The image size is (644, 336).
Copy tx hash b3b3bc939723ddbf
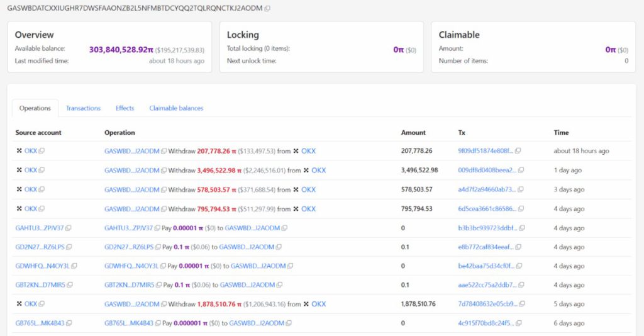coord(521,228)
